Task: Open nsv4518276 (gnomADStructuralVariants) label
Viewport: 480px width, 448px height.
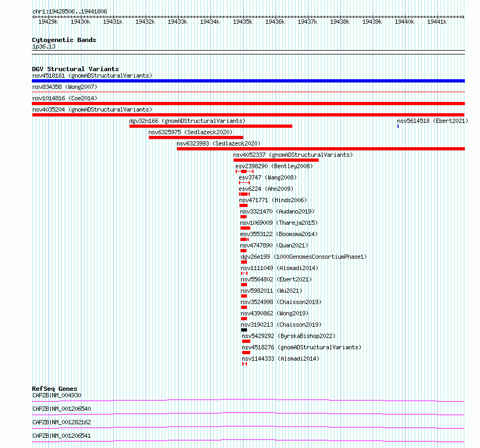Action: (301, 347)
